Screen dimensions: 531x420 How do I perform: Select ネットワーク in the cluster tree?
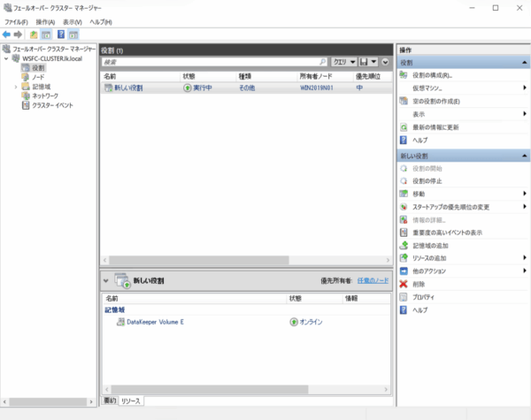point(45,95)
